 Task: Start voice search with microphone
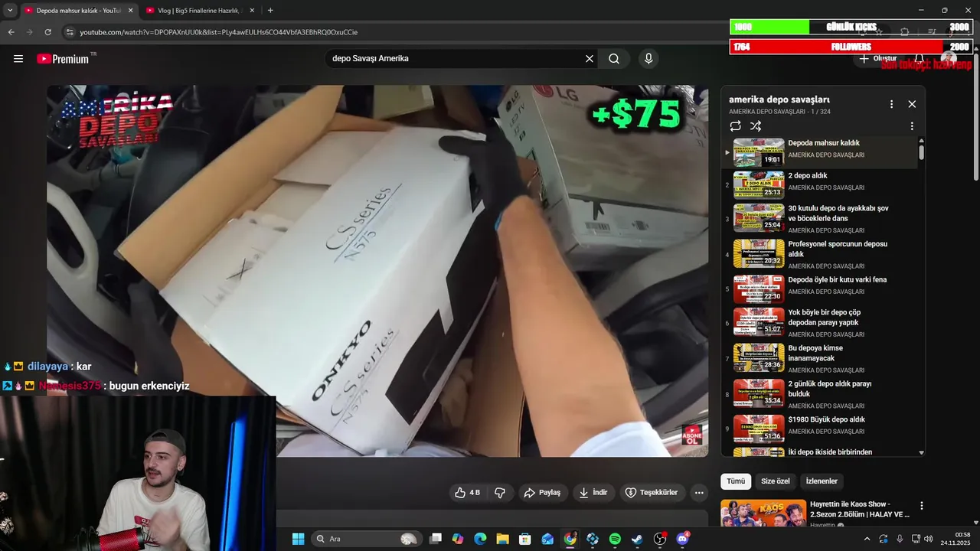(648, 59)
